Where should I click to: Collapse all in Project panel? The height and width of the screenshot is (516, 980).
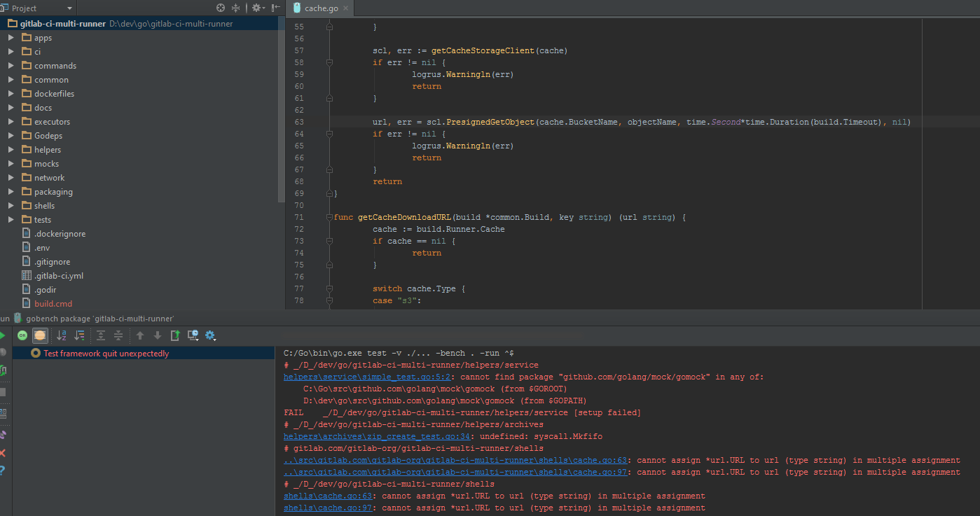click(236, 8)
